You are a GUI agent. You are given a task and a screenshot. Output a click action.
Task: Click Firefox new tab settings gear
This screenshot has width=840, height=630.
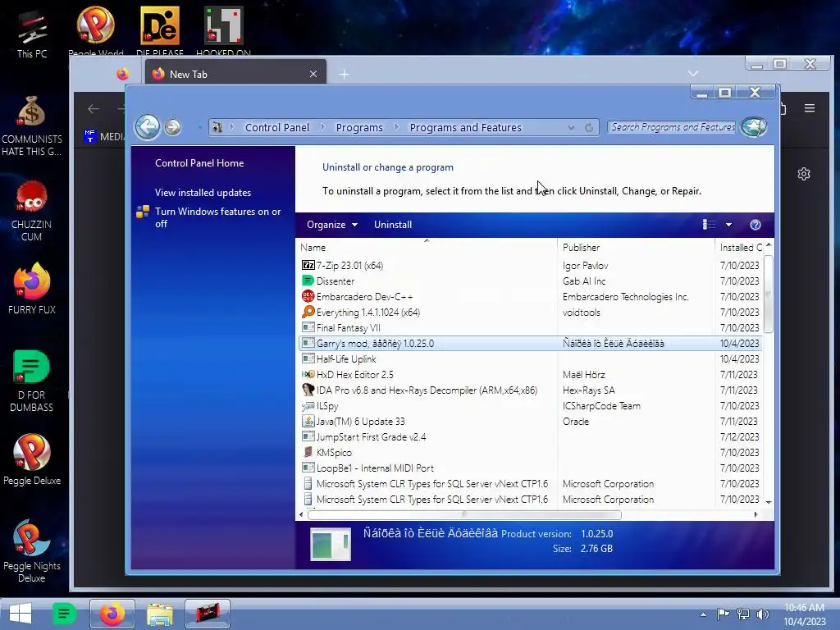[804, 174]
